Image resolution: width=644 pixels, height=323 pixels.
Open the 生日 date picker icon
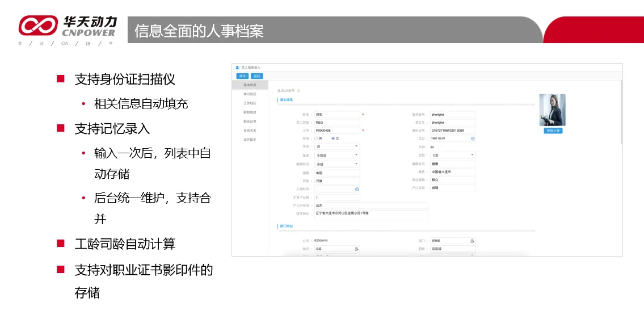coord(473,138)
